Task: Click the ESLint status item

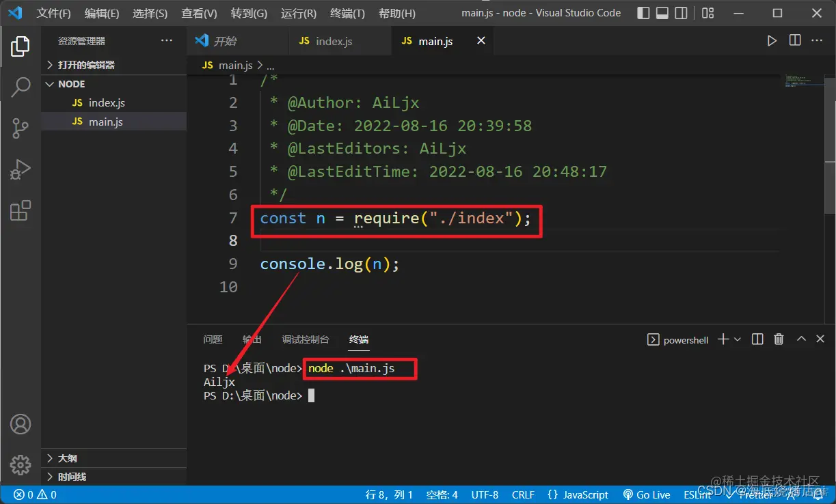Action: (x=697, y=495)
